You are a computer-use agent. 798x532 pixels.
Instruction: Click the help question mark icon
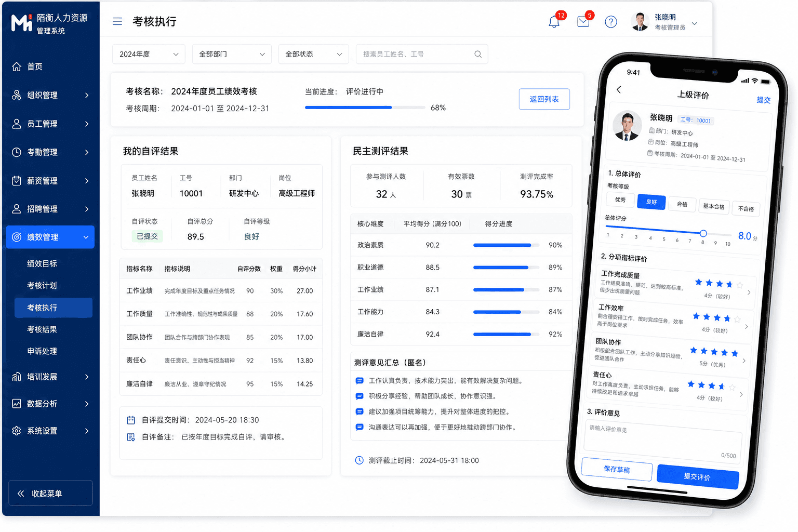point(611,22)
